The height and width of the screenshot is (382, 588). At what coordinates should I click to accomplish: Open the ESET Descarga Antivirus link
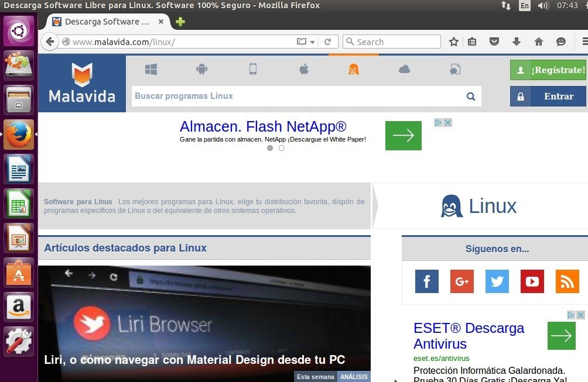point(469,336)
